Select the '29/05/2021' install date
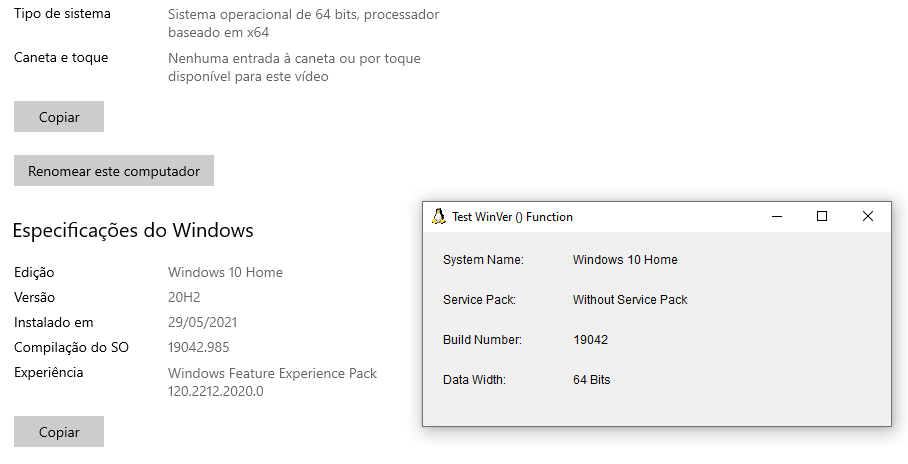Screen dimensions: 908x464 click(x=203, y=322)
